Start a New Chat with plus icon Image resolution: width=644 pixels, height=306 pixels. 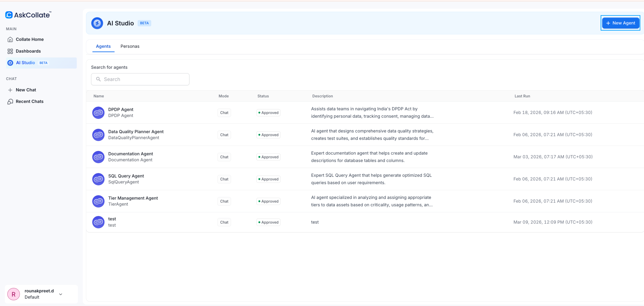tap(10, 90)
